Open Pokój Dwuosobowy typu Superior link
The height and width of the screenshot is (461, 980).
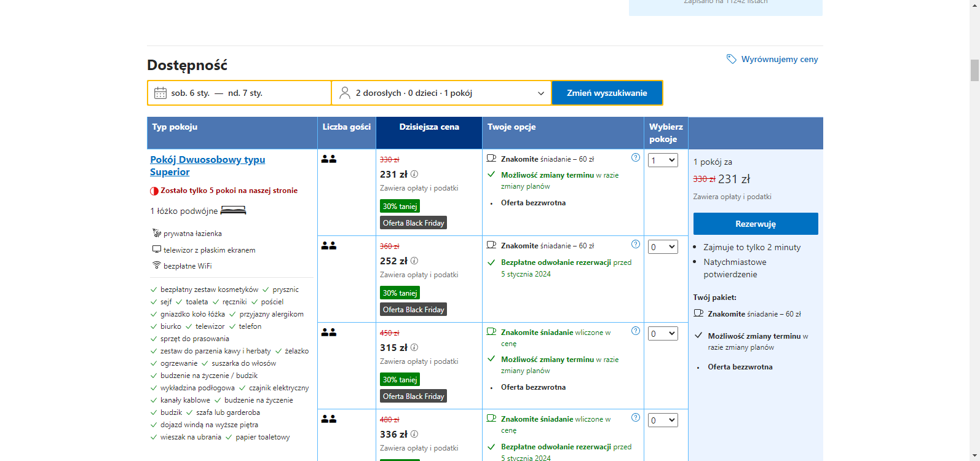208,165
